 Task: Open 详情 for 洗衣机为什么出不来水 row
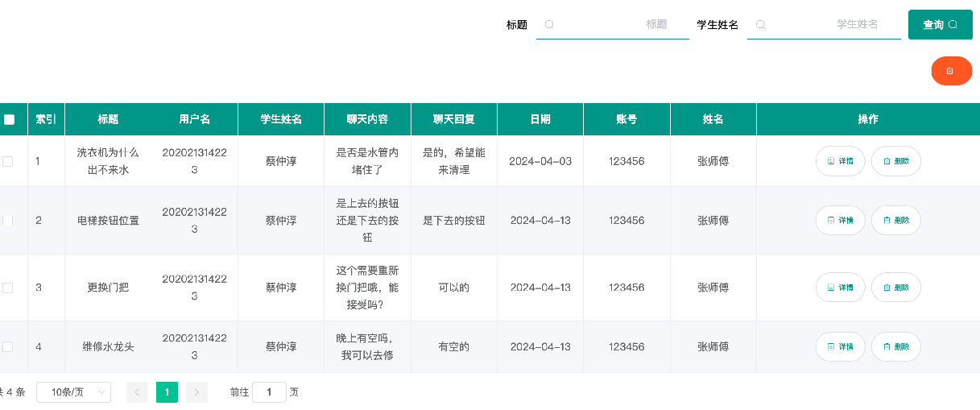(840, 161)
